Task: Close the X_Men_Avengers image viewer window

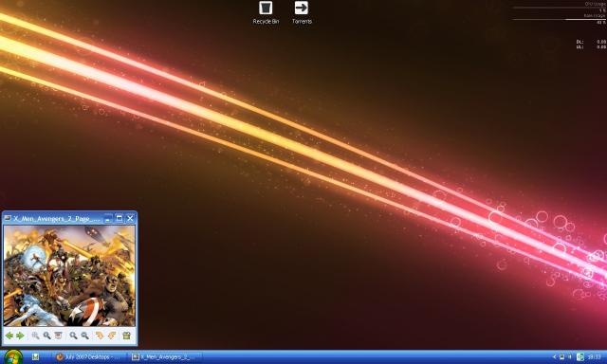Action: point(130,219)
